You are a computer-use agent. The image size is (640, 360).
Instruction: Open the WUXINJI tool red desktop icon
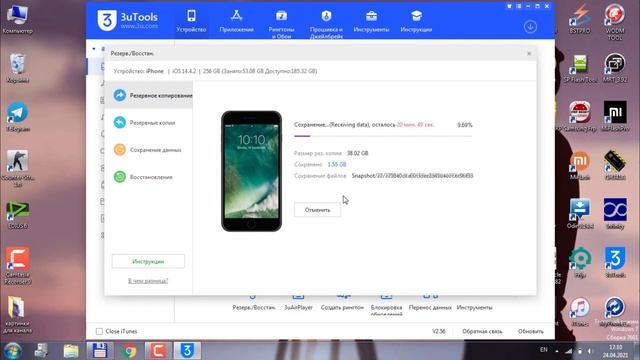615,22
